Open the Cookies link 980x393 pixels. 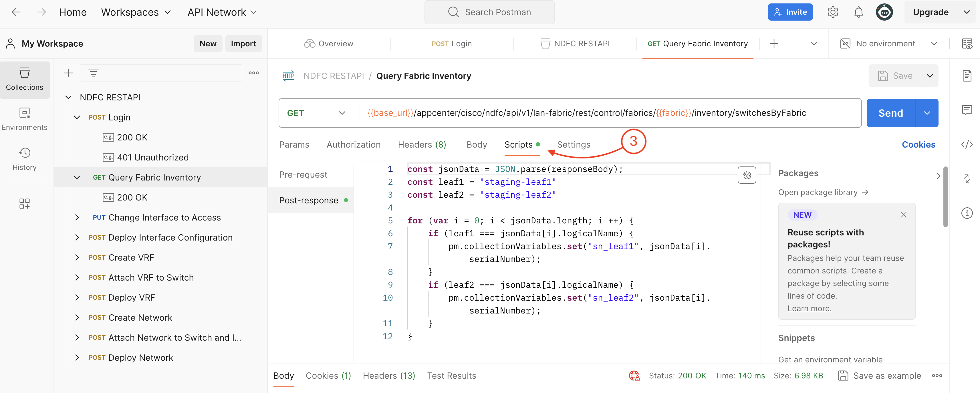coord(918,144)
